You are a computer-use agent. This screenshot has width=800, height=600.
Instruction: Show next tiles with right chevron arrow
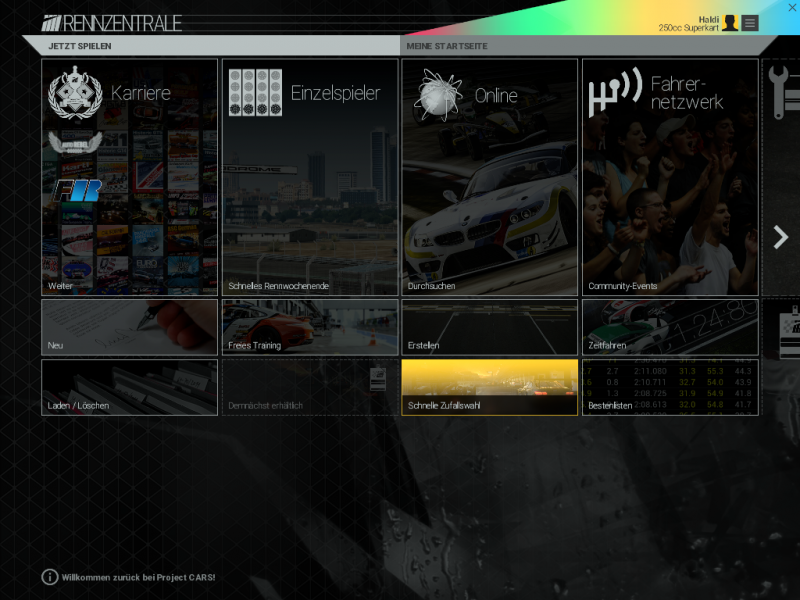click(781, 237)
